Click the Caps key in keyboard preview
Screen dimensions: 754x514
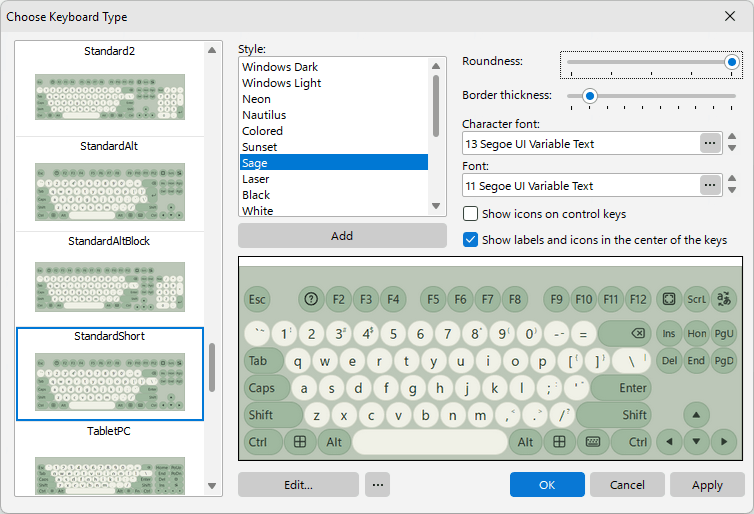click(267, 388)
